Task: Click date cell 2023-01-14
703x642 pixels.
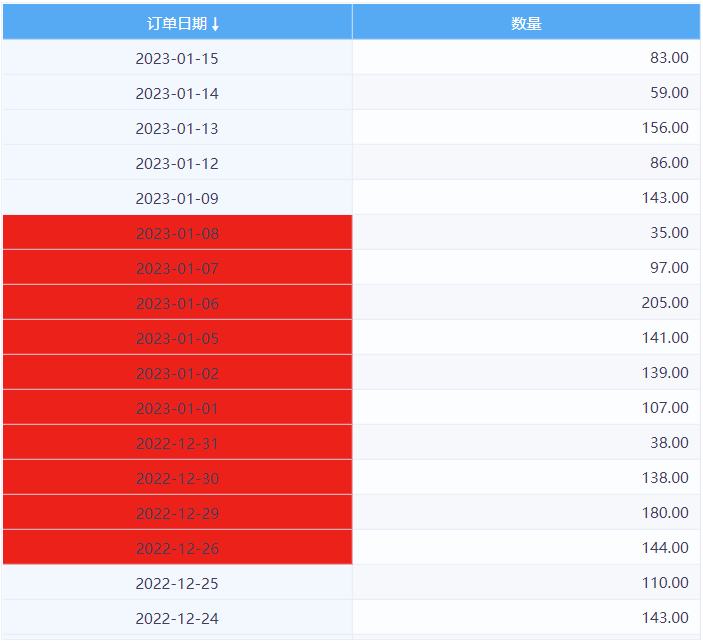Action: pyautogui.click(x=177, y=93)
